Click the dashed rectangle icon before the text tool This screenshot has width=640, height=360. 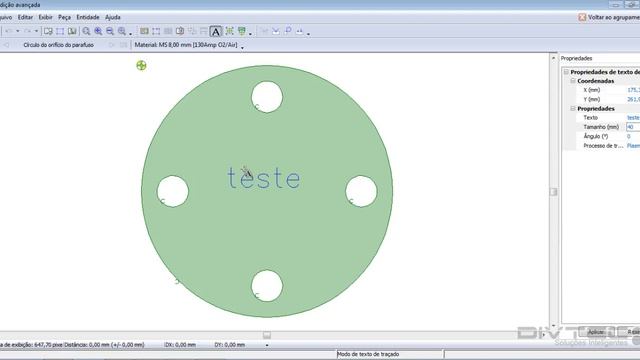pyautogui.click(x=156, y=31)
